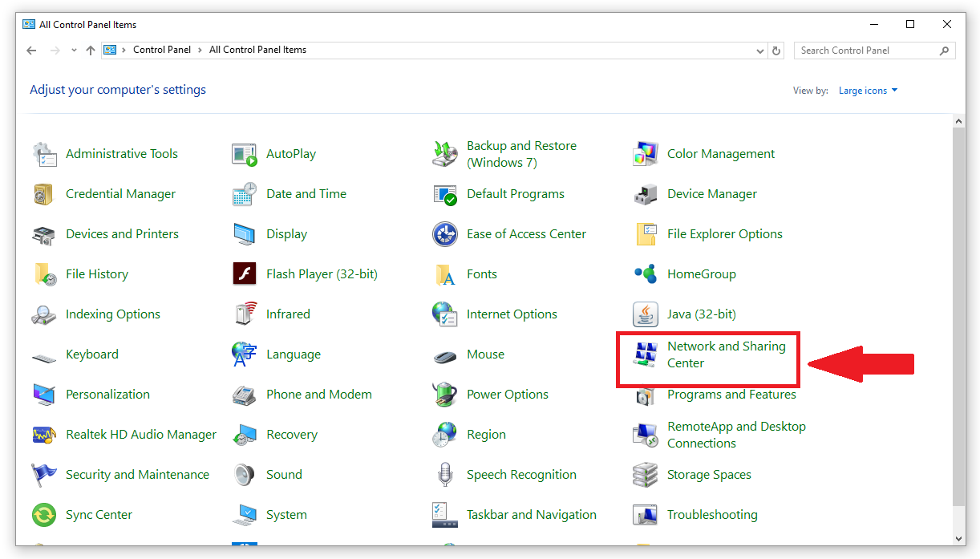Image resolution: width=980 pixels, height=559 pixels.
Task: Open the Region link
Action: 486,435
